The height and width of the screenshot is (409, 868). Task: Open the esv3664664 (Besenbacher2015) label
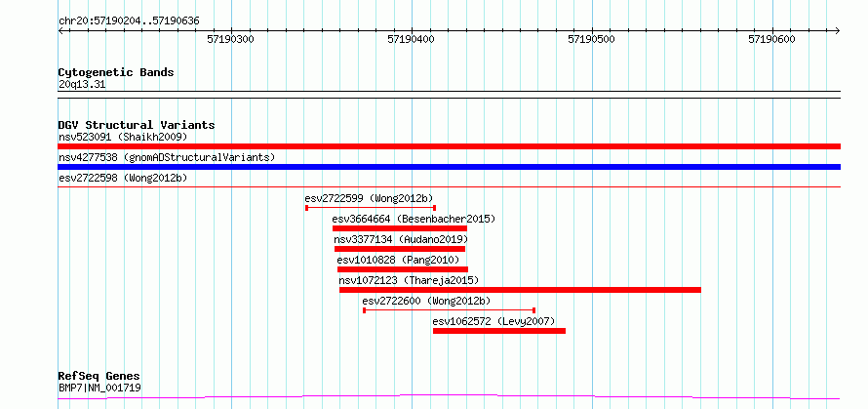pos(414,219)
